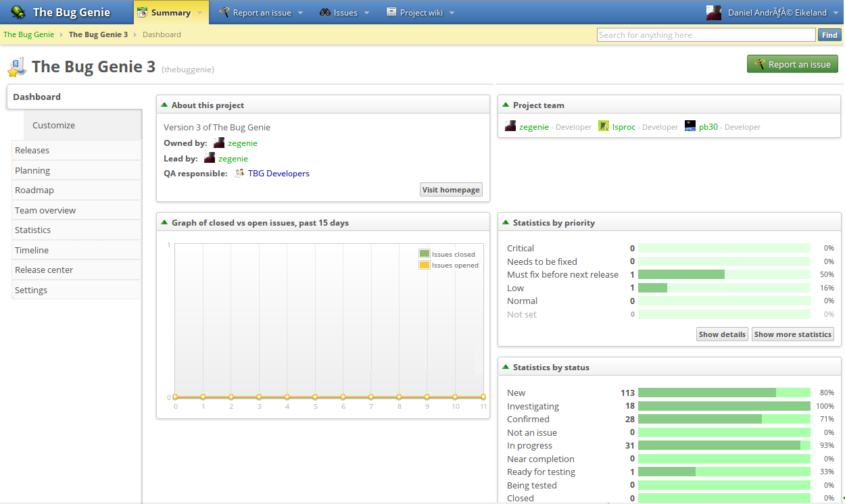The height and width of the screenshot is (504, 845).
Task: Open Planning in the sidebar
Action: pos(76,170)
